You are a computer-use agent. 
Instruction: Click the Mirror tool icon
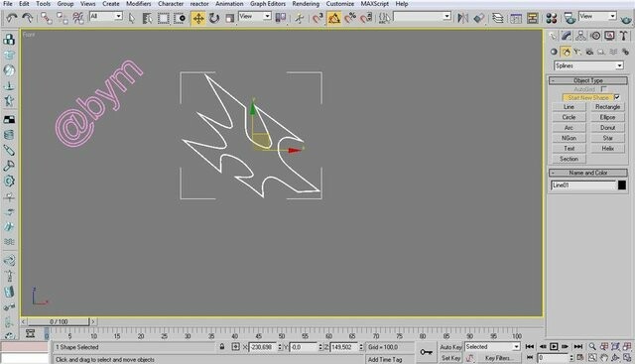463,18
